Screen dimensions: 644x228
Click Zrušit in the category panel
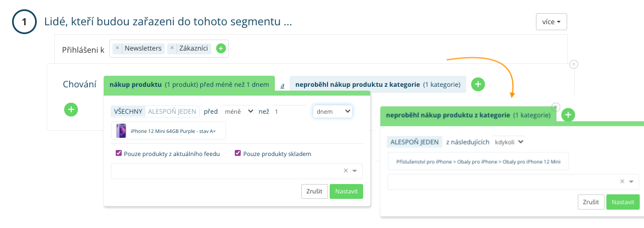(591, 202)
